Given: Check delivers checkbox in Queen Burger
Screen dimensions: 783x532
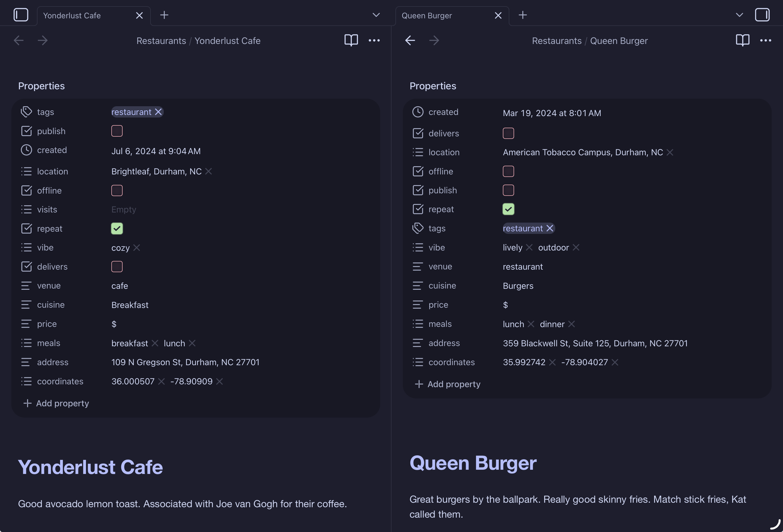Looking at the screenshot, I should coord(508,133).
